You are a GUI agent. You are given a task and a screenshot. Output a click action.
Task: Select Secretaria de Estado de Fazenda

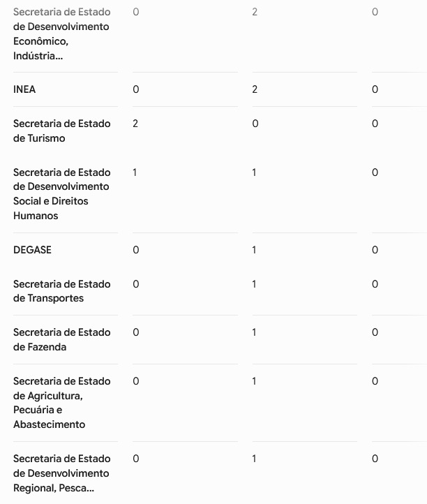tap(61, 339)
